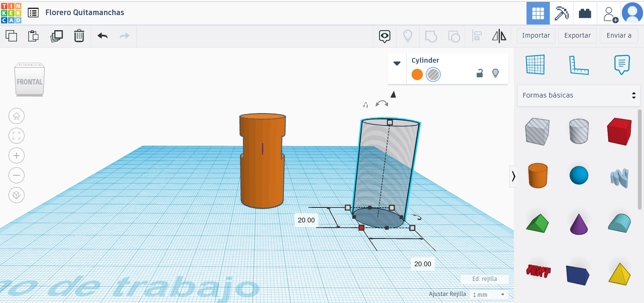Redo the last action
This screenshot has width=644, height=303.
124,36
